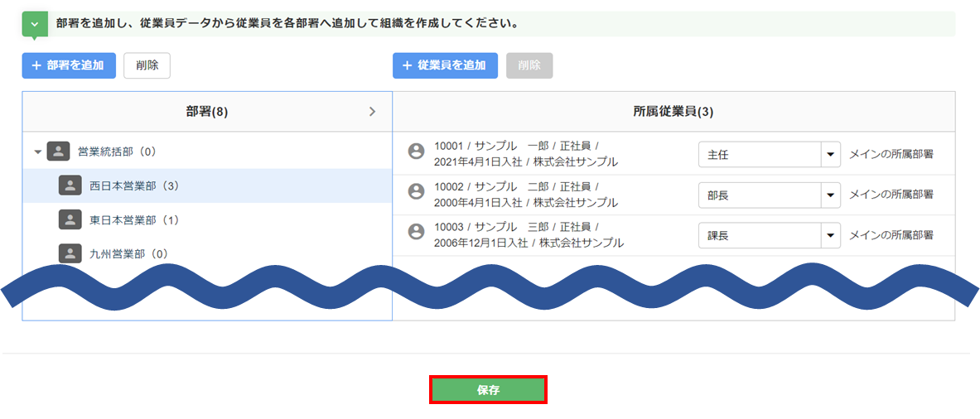Viewport: 980px width, 419px height.
Task: Click the 東日本営業部 department icon
Action: 70,219
